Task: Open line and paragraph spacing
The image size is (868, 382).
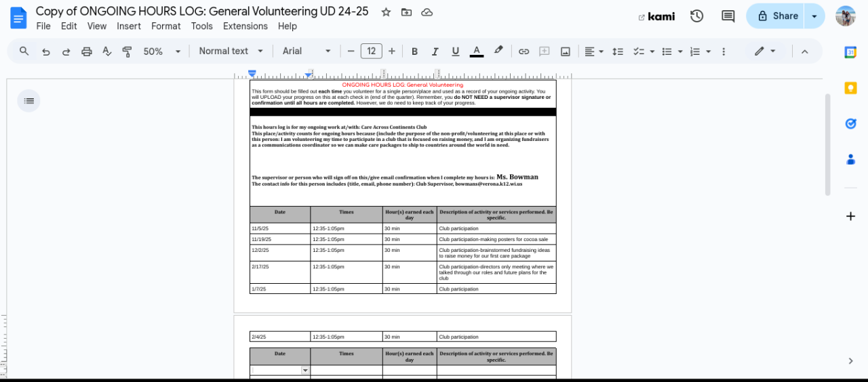Action: [618, 51]
